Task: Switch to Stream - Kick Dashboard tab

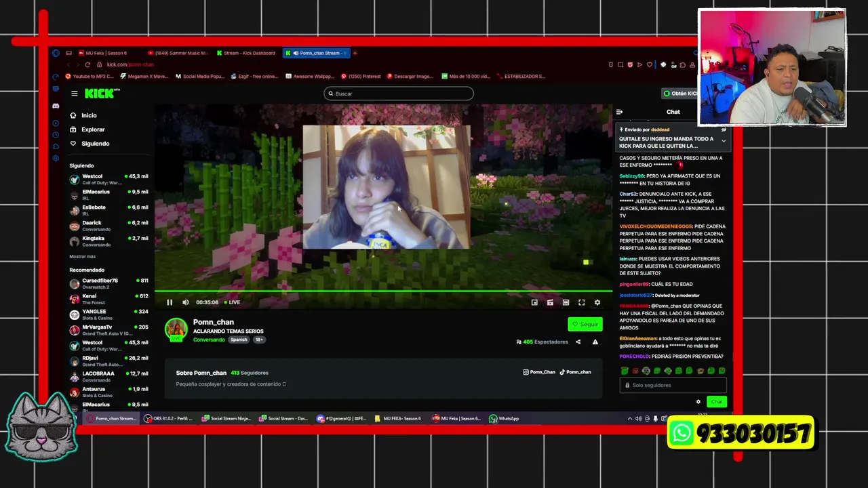Action: coord(246,53)
